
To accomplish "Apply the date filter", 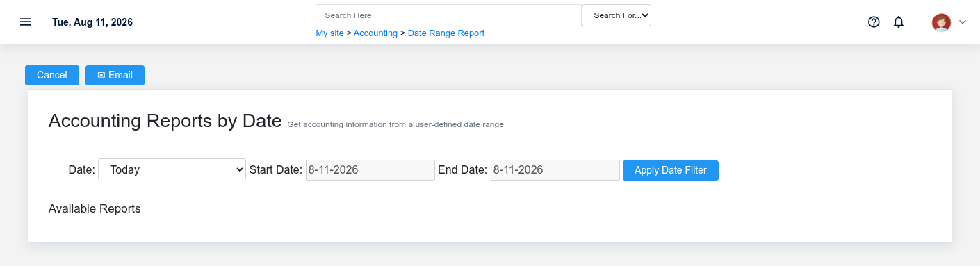I will coord(671,170).
